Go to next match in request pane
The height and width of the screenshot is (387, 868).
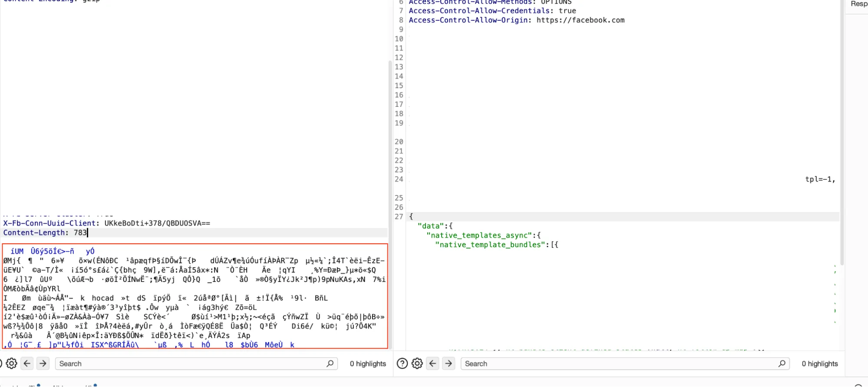point(43,364)
